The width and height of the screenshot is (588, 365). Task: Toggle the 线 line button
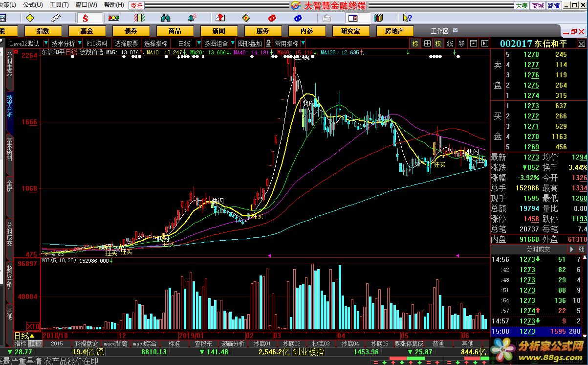450,44
